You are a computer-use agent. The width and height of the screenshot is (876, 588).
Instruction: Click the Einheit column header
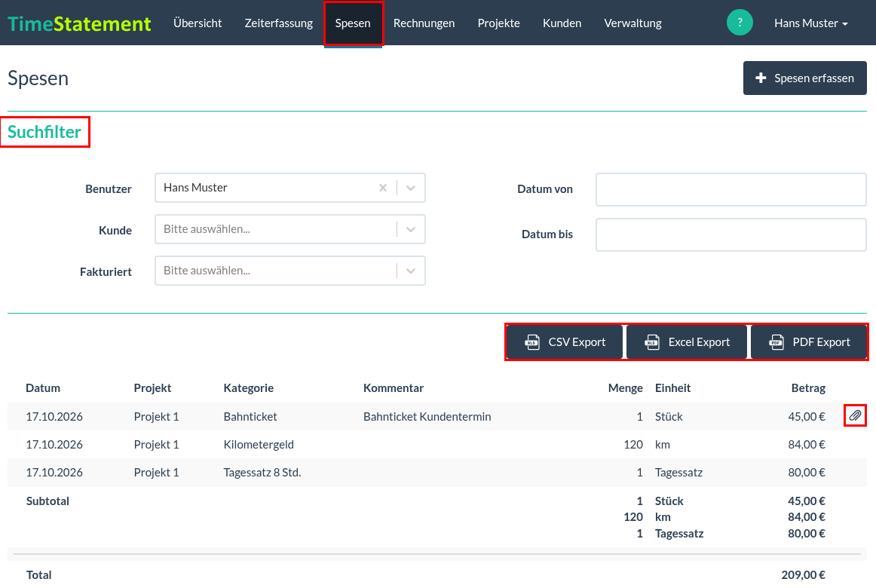tap(672, 388)
